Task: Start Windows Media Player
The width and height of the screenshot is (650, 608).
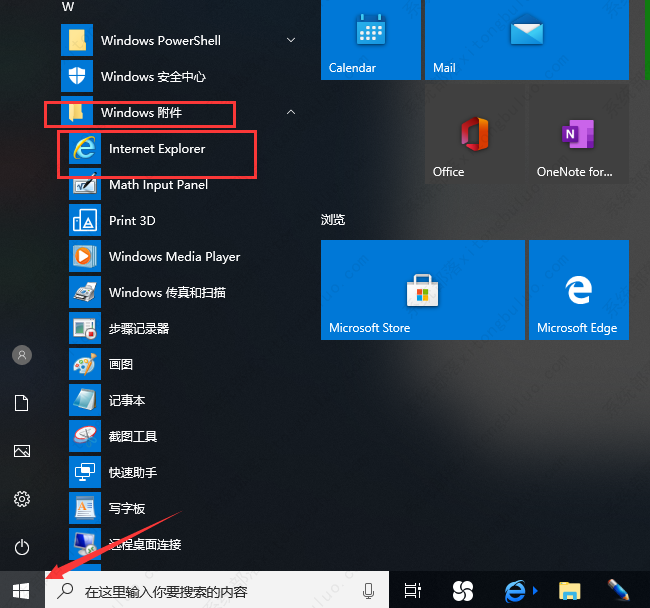Action: coord(174,257)
